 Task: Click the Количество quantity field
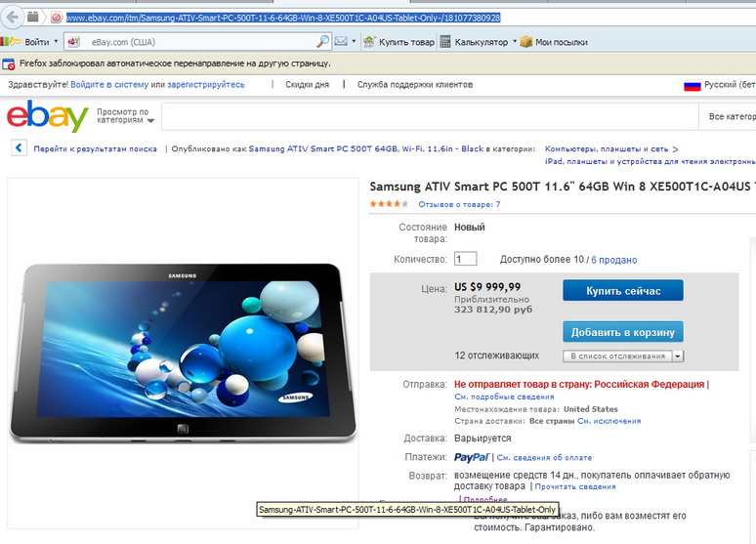click(x=465, y=259)
